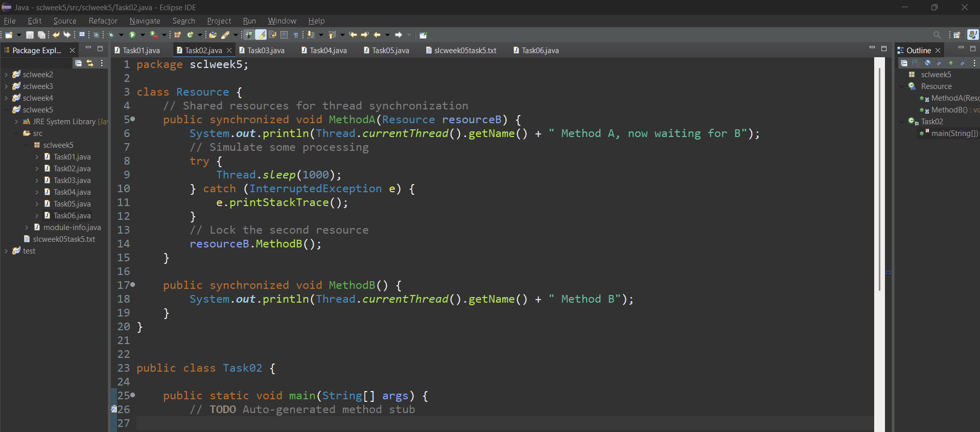Viewport: 980px width, 432px height.
Task: Open the Navigate menu
Action: pyautogui.click(x=145, y=21)
